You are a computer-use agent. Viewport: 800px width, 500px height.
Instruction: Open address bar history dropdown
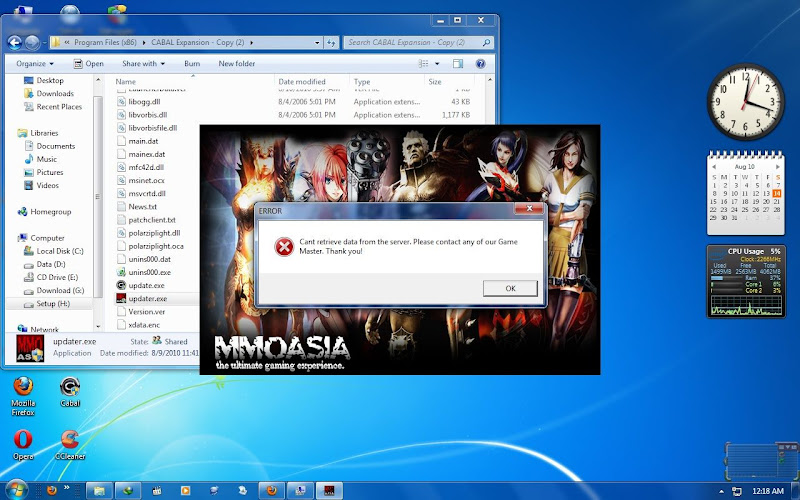[x=318, y=42]
